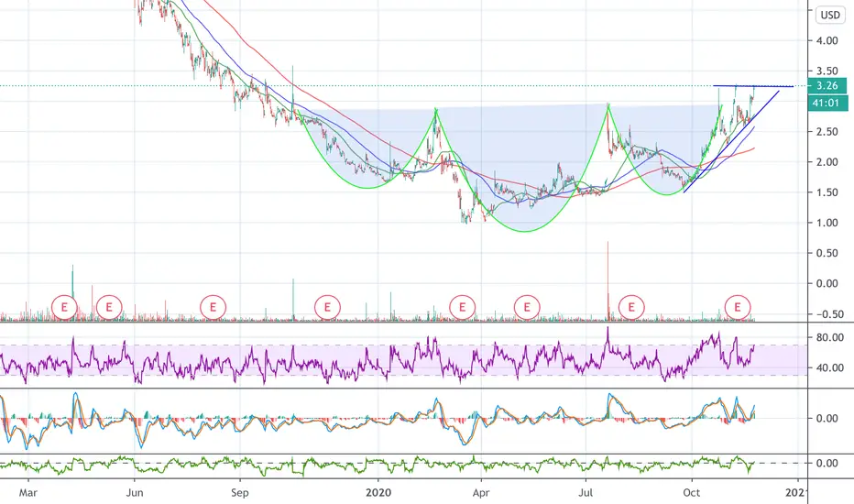Click the 2.00 price axis label
This screenshot has width=854, height=504.
[x=827, y=162]
